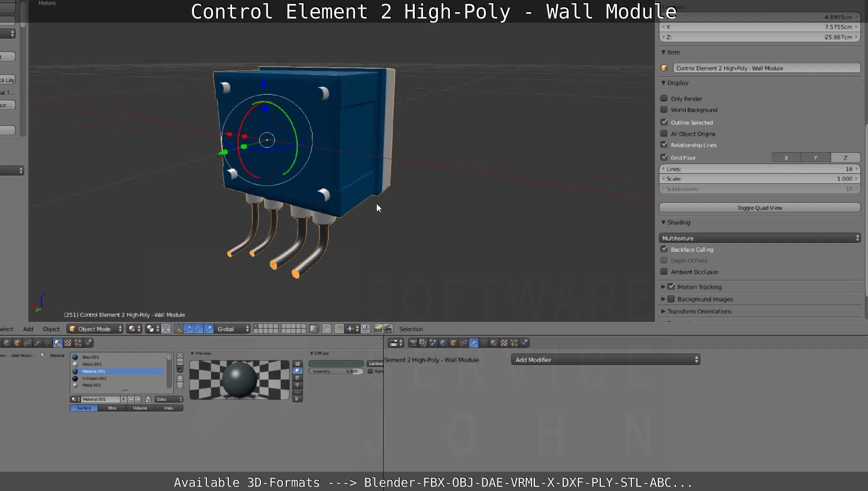Open the Object menu in 3D view header

coord(51,329)
